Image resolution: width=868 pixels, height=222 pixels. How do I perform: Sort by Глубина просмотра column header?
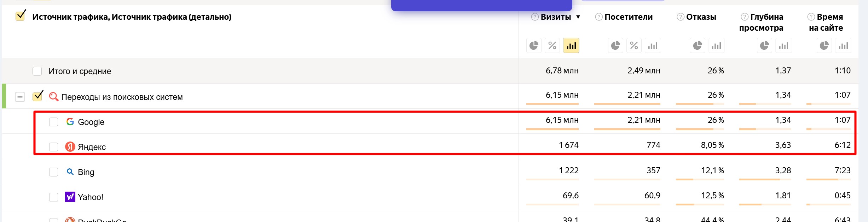[761, 22]
